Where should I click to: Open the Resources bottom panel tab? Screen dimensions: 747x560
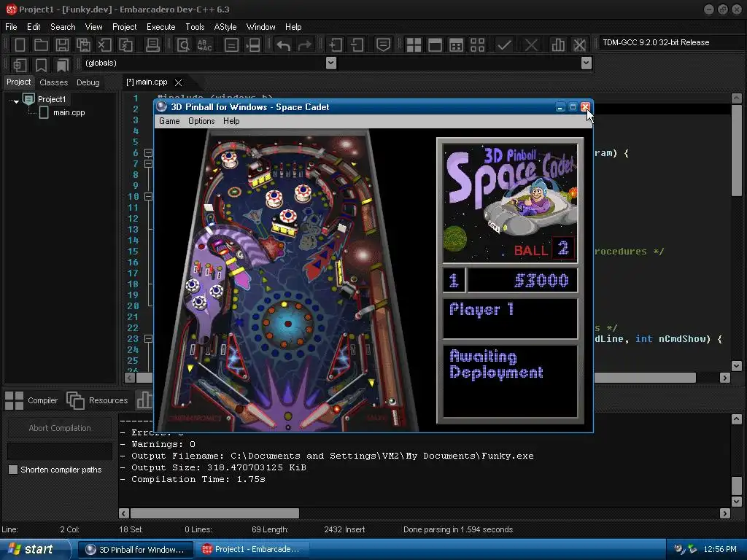(98, 400)
